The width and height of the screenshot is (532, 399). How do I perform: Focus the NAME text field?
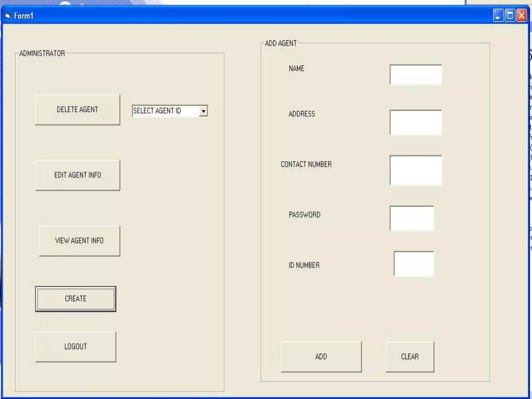coord(416,75)
